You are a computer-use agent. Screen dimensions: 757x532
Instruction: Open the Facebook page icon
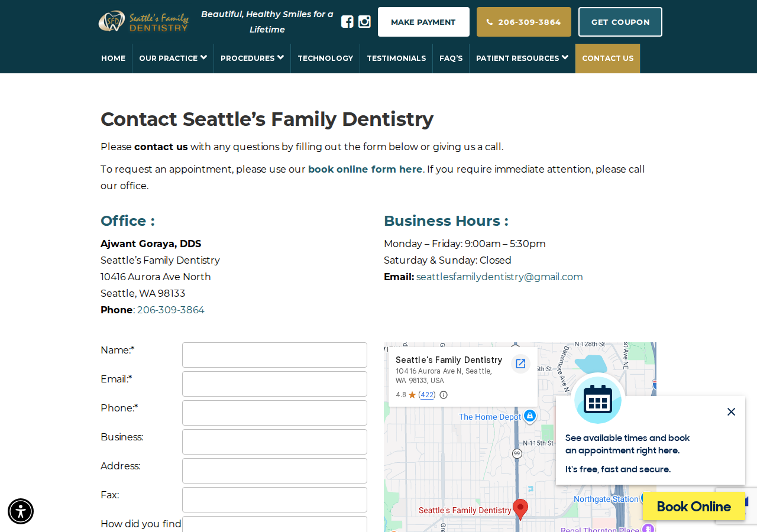(347, 22)
